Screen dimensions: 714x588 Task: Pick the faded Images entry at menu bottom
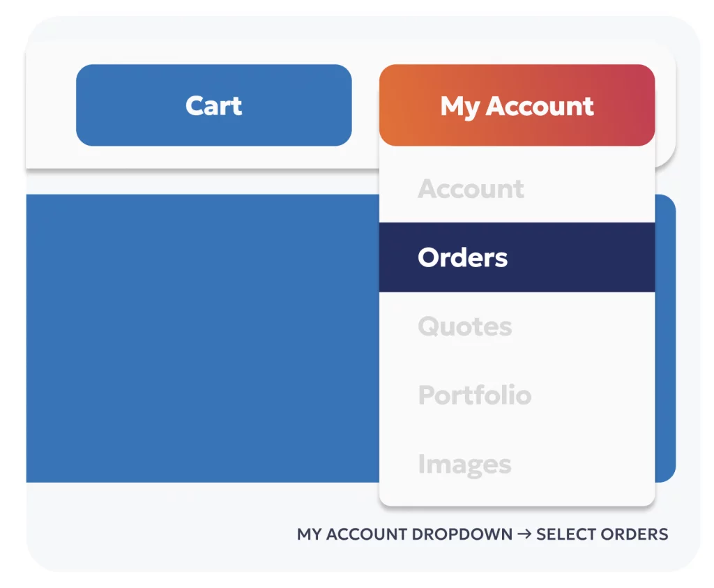pyautogui.click(x=465, y=465)
